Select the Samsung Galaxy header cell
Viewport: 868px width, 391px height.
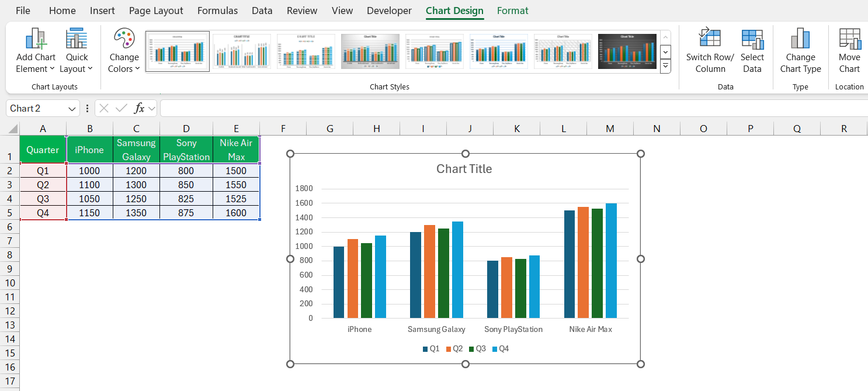pyautogui.click(x=136, y=150)
